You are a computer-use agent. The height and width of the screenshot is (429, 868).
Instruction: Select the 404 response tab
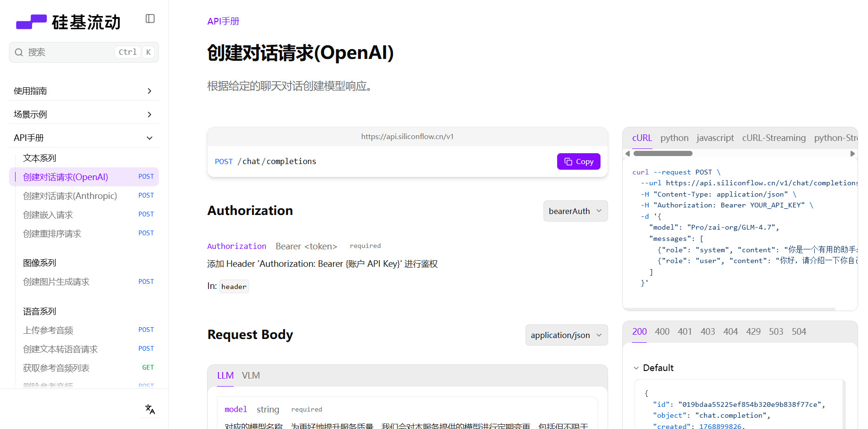[x=731, y=331]
